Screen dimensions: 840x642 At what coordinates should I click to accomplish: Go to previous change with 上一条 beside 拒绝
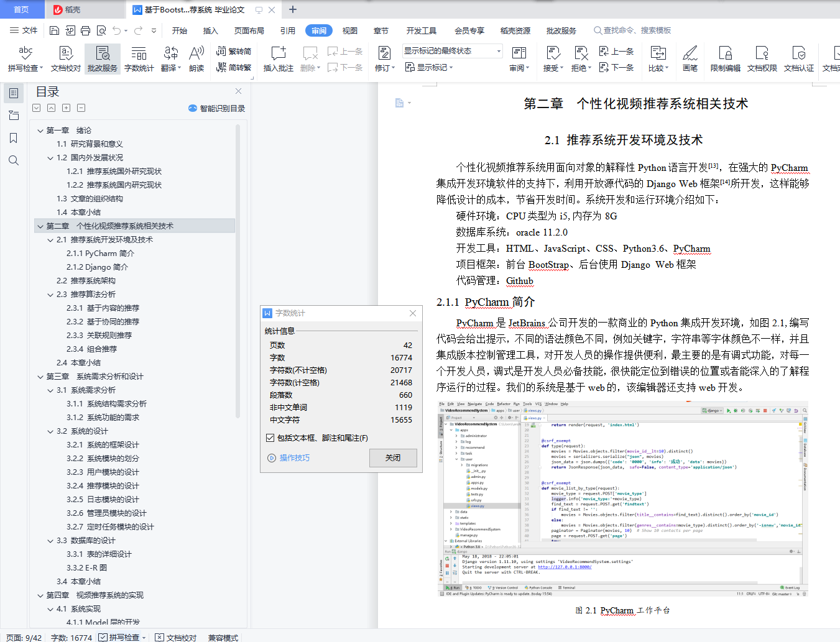pyautogui.click(x=617, y=52)
